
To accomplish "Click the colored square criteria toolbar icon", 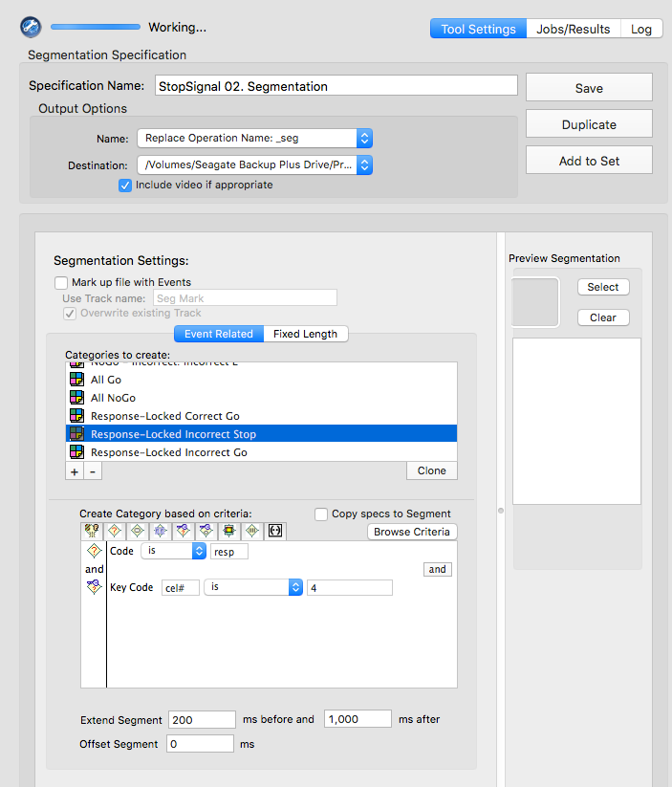I will (228, 531).
